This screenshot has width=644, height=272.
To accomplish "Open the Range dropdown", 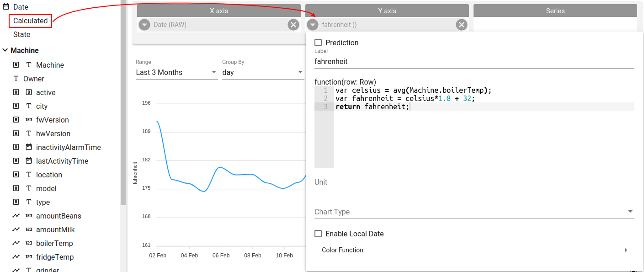I will click(x=176, y=72).
